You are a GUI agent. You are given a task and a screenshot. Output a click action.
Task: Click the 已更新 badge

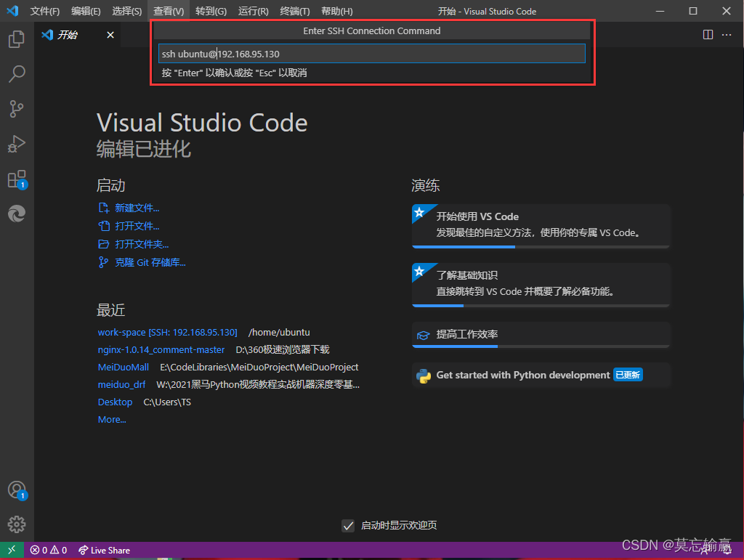point(628,375)
